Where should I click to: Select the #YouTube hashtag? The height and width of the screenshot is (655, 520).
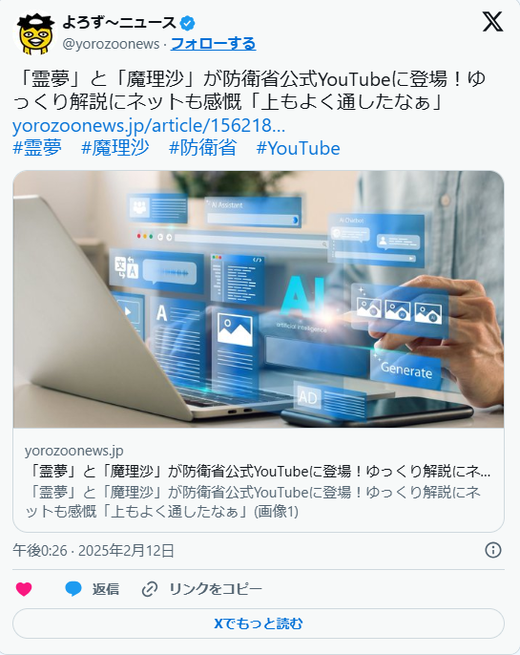298,148
